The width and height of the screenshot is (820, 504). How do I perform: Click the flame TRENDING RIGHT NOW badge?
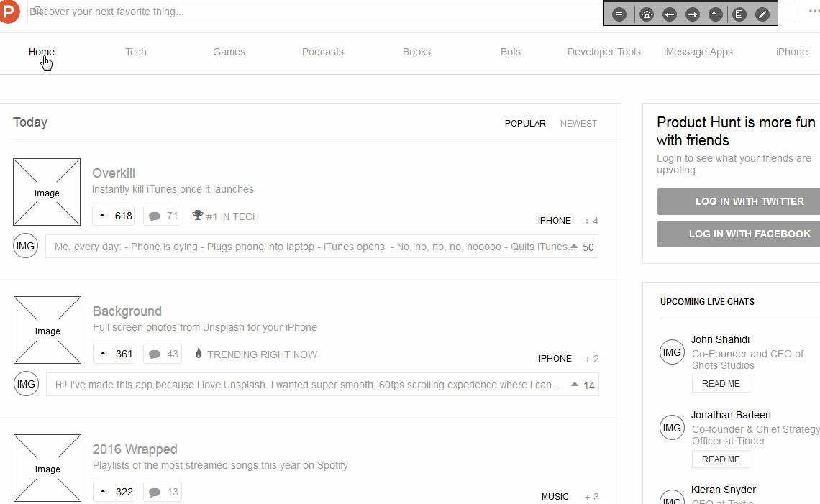point(256,354)
